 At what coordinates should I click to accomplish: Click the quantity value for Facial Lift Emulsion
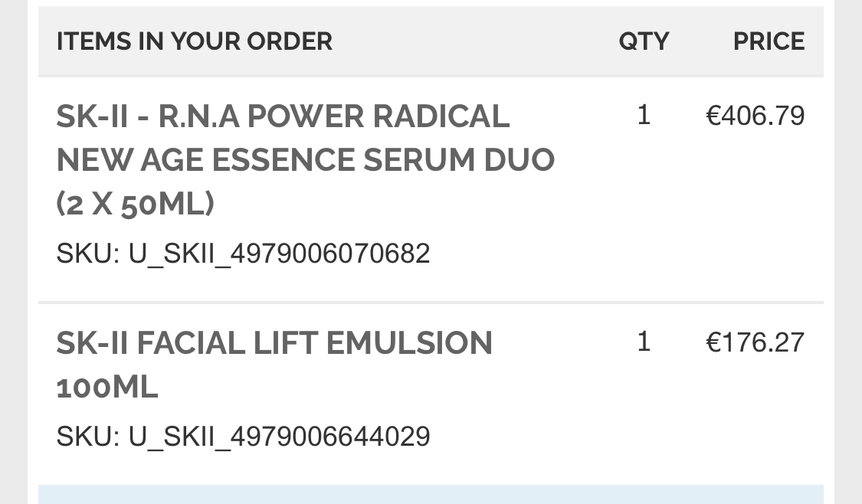click(x=644, y=342)
